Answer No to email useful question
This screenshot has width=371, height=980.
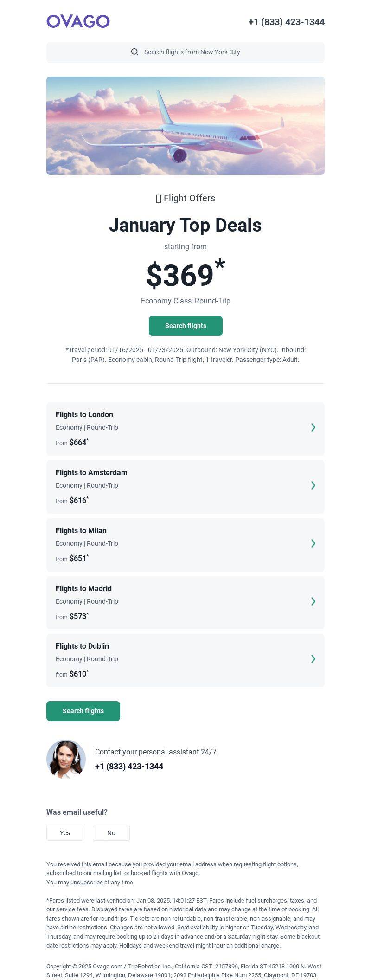coord(111,833)
